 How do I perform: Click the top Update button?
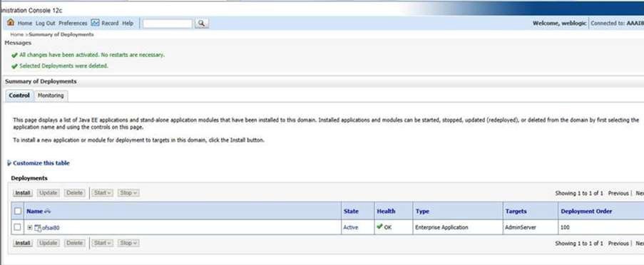[48, 193]
